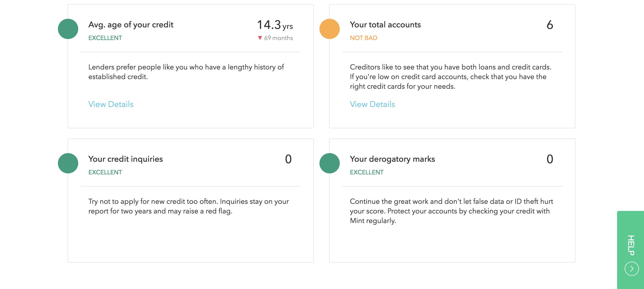Select the 'Avg. age of your credit' heading
This screenshot has width=644, height=289.
131,25
